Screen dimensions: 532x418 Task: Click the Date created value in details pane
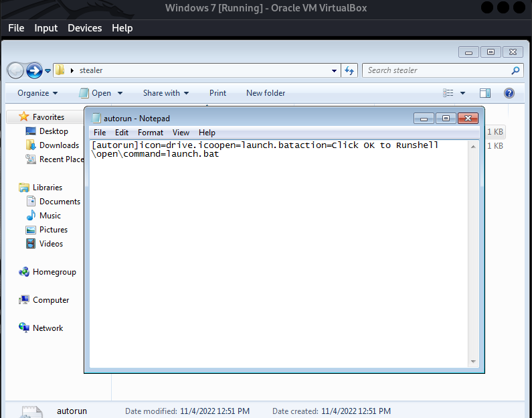(356, 411)
